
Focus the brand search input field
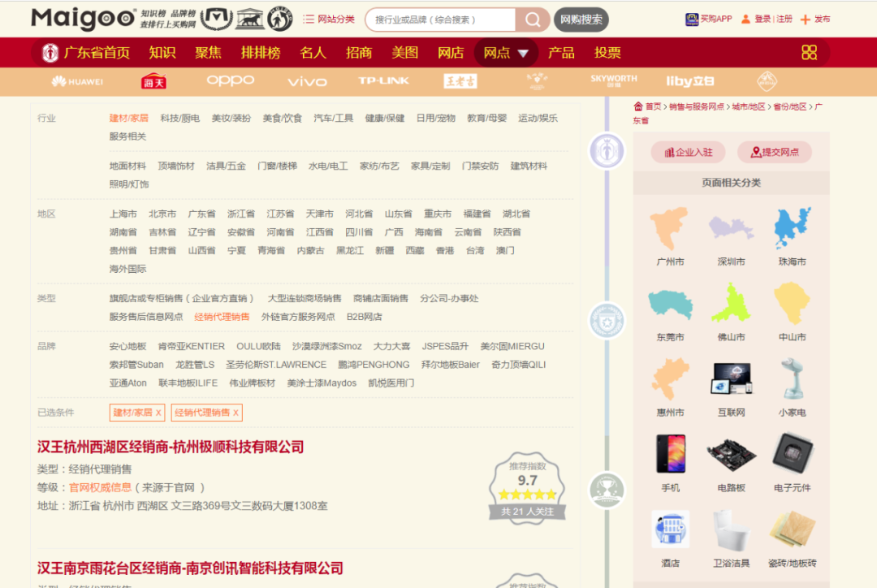(441, 20)
